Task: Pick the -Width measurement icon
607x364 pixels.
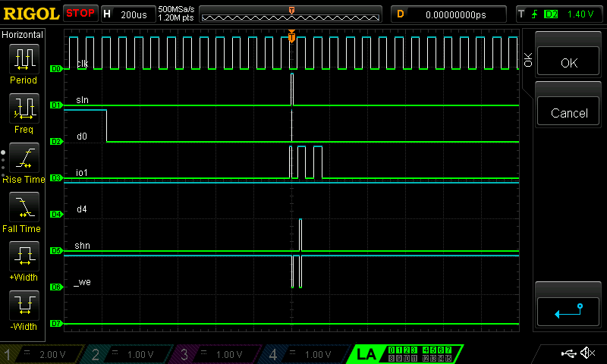Action: 24,310
